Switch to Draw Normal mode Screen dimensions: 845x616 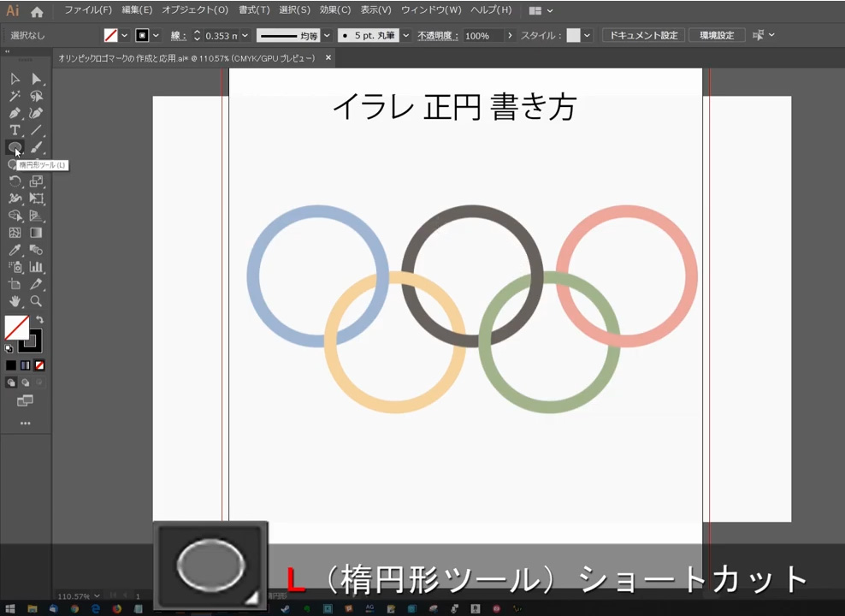(x=11, y=382)
